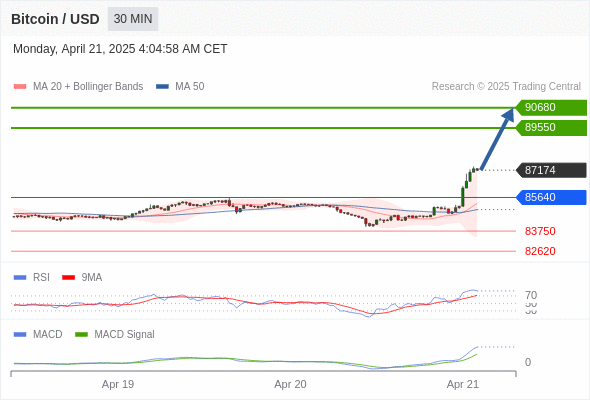Viewport: 590px width, 400px height.
Task: Select the 90680 green resistance tag
Action: pos(551,108)
